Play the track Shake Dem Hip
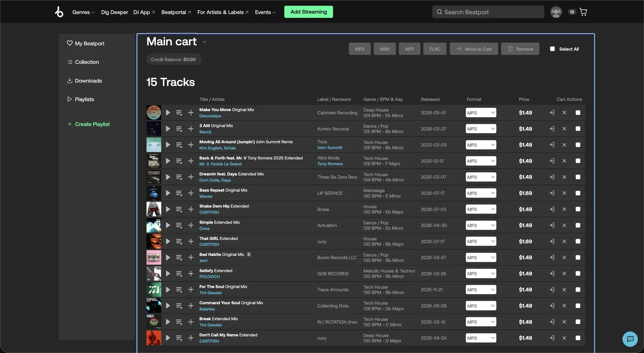Screen dimensions: 644x353 (x=168, y=209)
